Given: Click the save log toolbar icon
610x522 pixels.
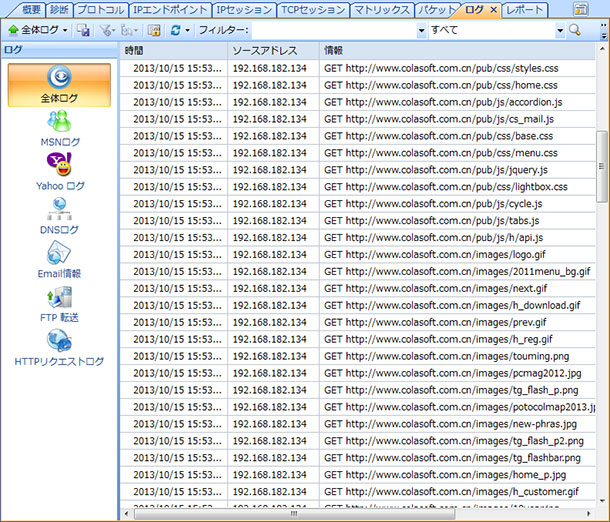Looking at the screenshot, I should (x=84, y=30).
